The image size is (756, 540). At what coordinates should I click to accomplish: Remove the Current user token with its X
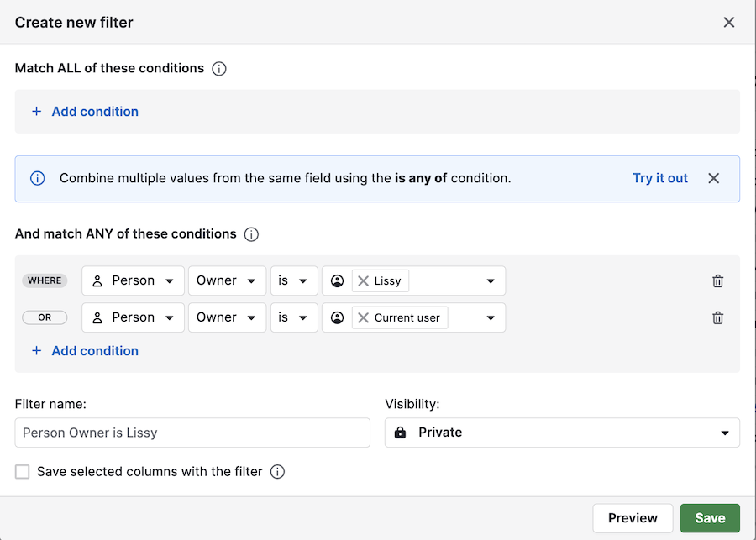point(363,317)
